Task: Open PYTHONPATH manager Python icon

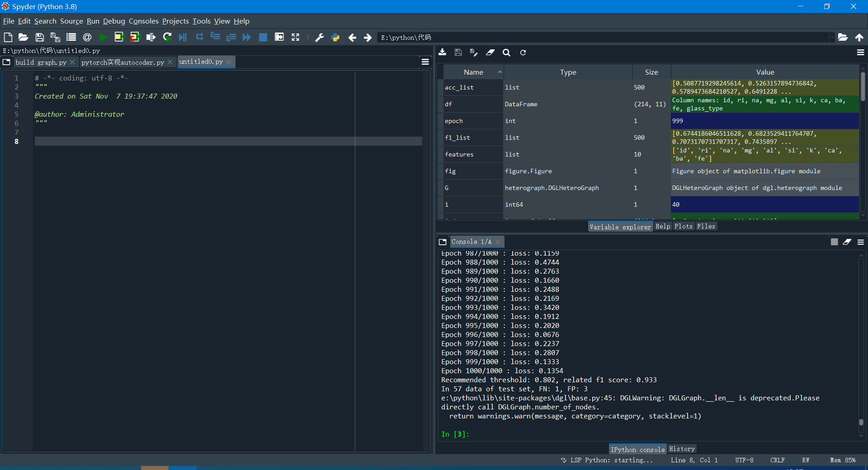Action: click(x=335, y=37)
